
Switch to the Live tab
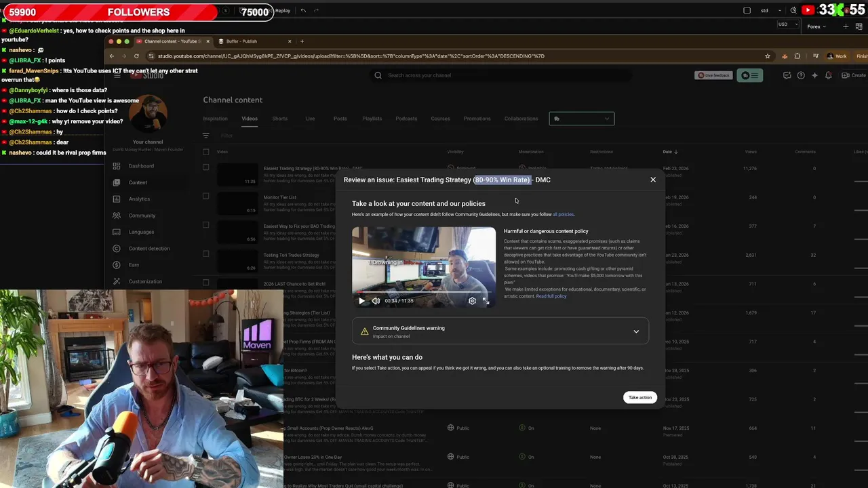[310, 119]
